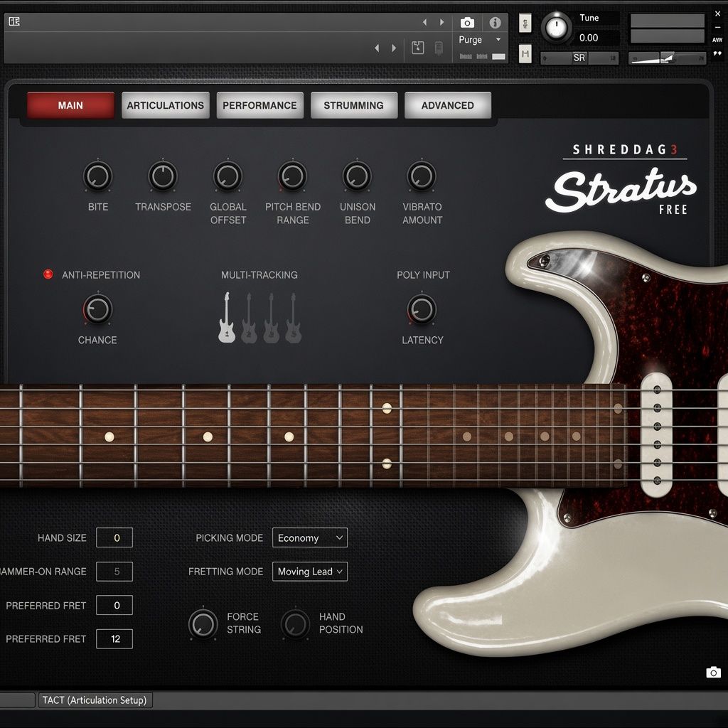The height and width of the screenshot is (728, 728).
Task: Click the pan slider next to SR
Action: tap(579, 58)
